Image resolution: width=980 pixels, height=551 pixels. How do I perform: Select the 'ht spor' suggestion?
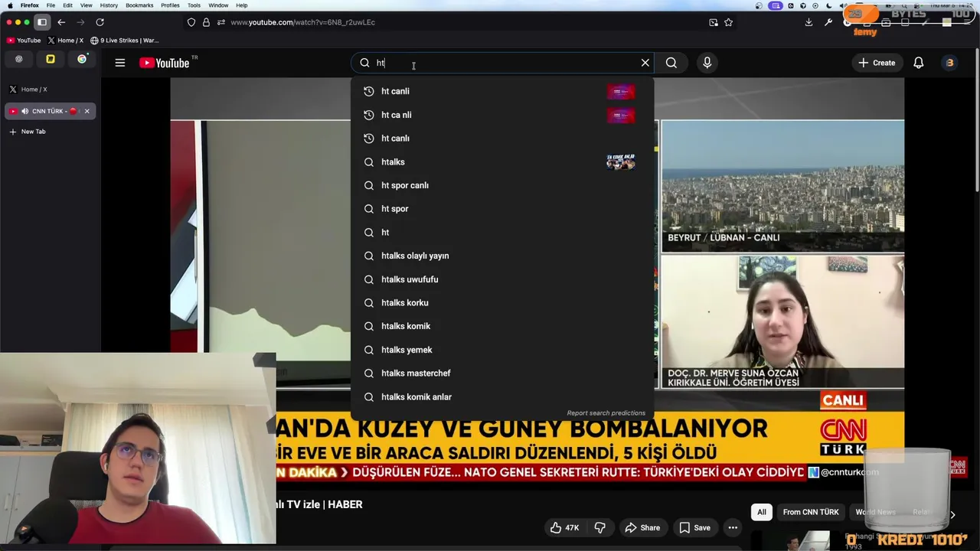pyautogui.click(x=502, y=209)
